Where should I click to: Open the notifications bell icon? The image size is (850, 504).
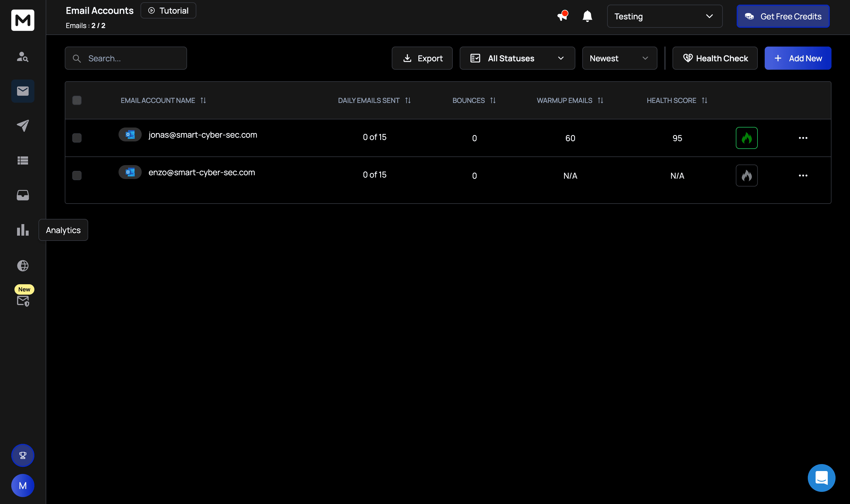click(587, 16)
